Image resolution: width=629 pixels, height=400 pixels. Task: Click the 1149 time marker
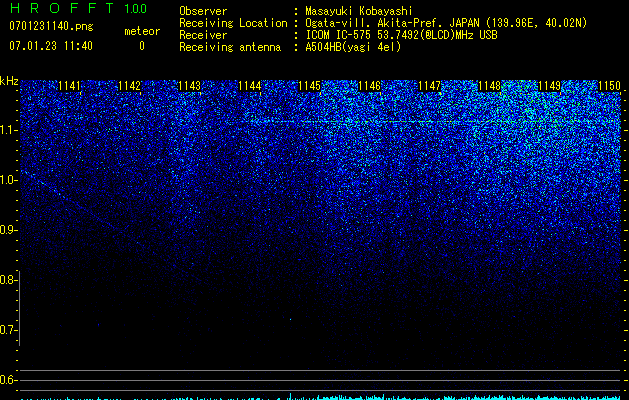(x=550, y=86)
